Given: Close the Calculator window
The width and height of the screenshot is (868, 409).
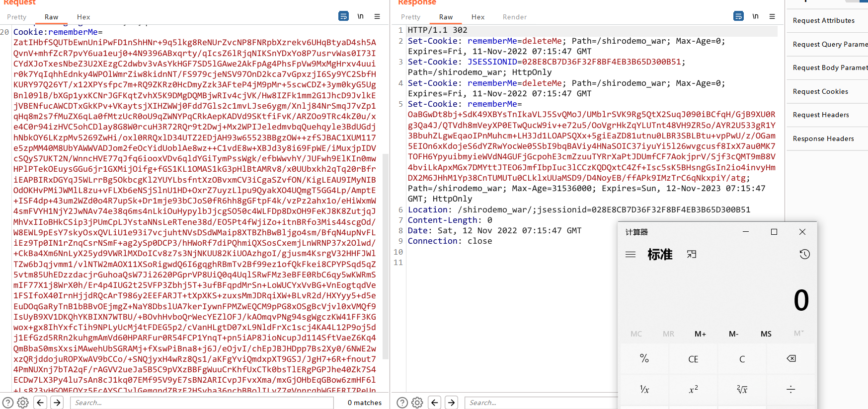Looking at the screenshot, I should (x=802, y=232).
